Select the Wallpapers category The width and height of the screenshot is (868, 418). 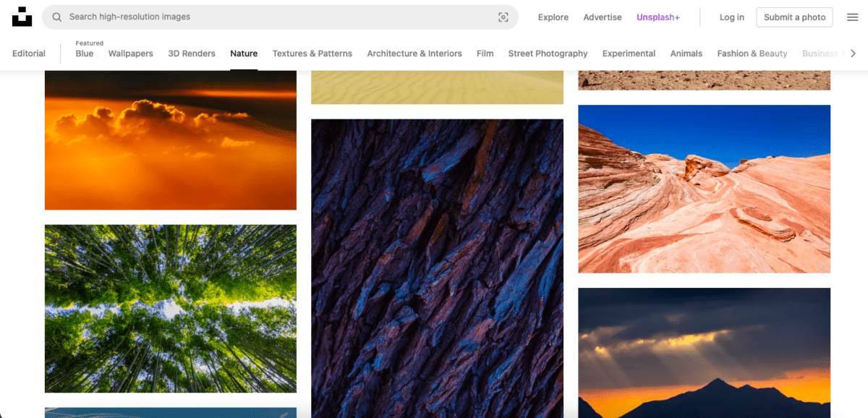click(131, 54)
